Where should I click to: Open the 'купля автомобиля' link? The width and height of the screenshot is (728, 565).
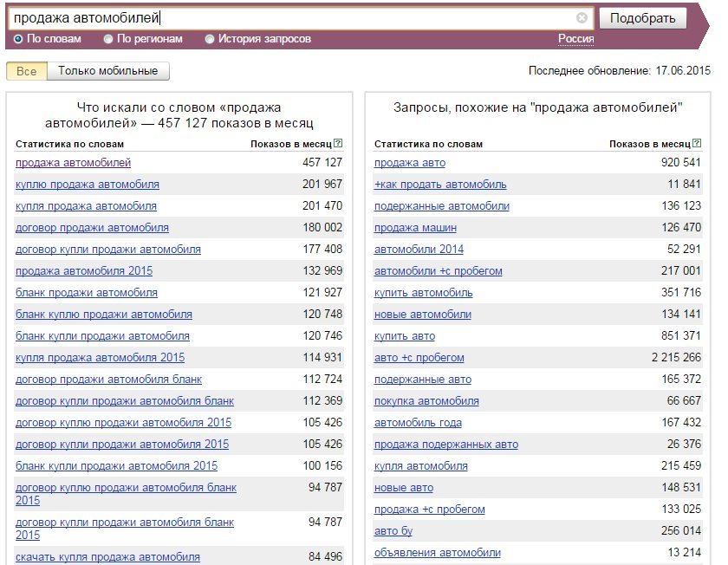(421, 465)
